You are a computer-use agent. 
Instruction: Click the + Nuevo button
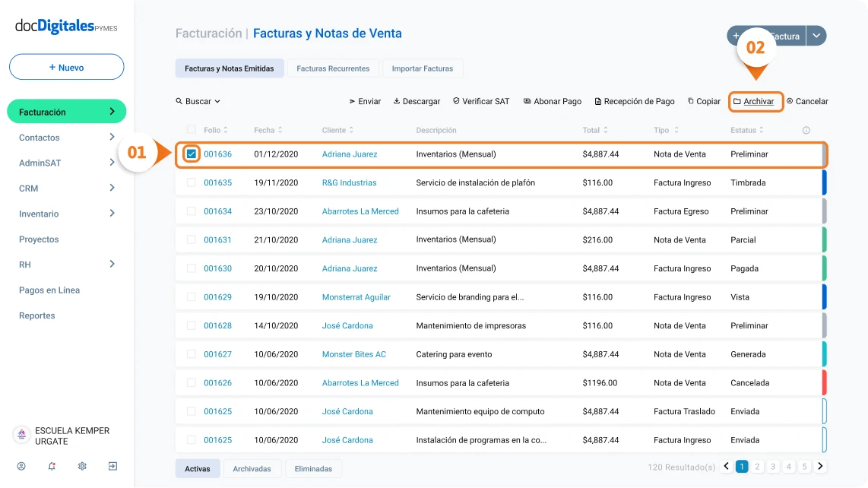point(67,67)
